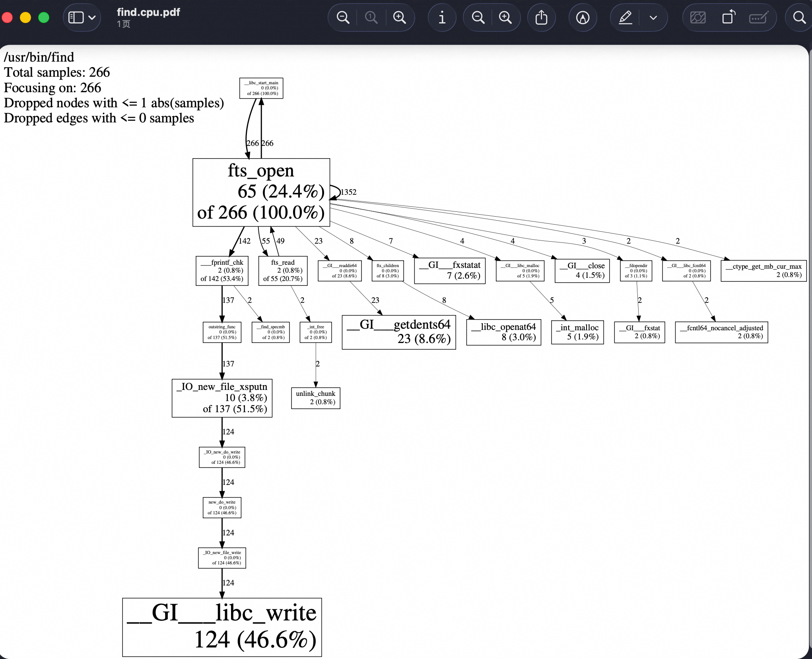Toggle the sidebar view button
Image resolution: width=812 pixels, height=659 pixels.
(x=76, y=17)
